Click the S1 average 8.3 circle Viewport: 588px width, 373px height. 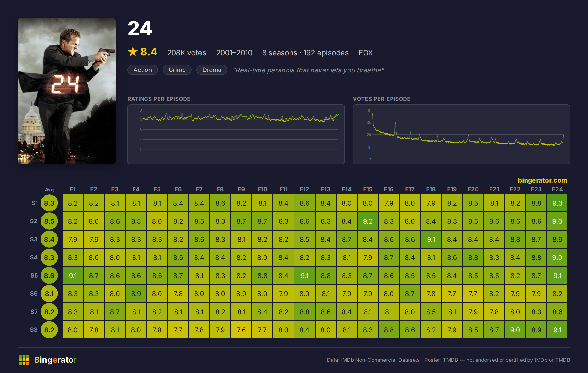(x=49, y=203)
